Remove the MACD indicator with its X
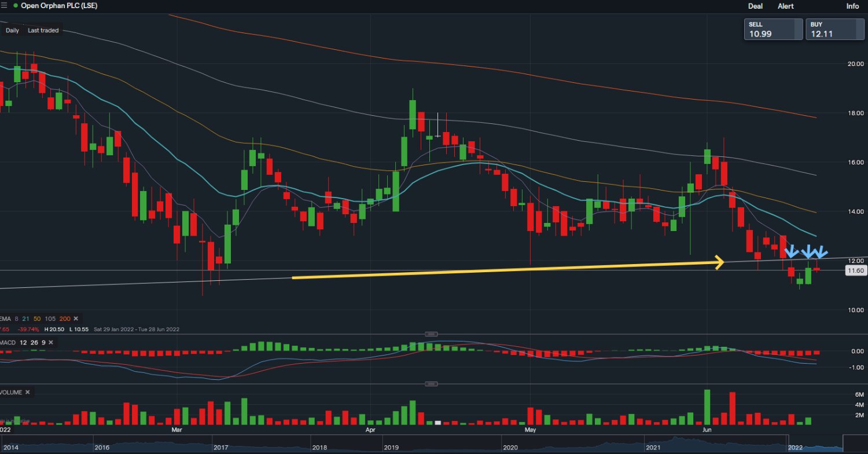This screenshot has width=868, height=454. coord(51,342)
